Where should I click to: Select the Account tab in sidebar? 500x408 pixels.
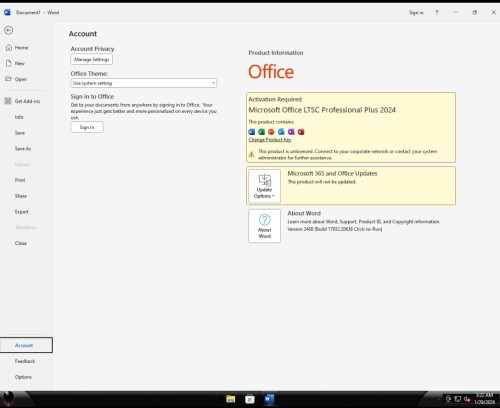point(26,345)
